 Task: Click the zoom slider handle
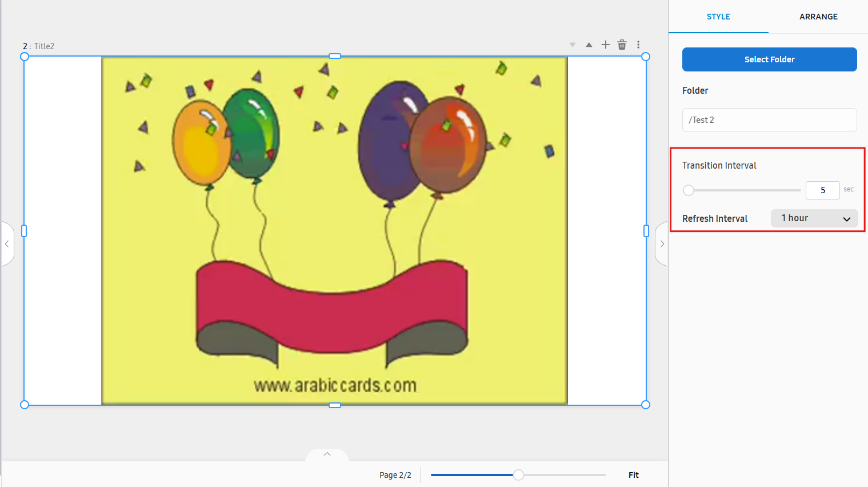(518, 475)
